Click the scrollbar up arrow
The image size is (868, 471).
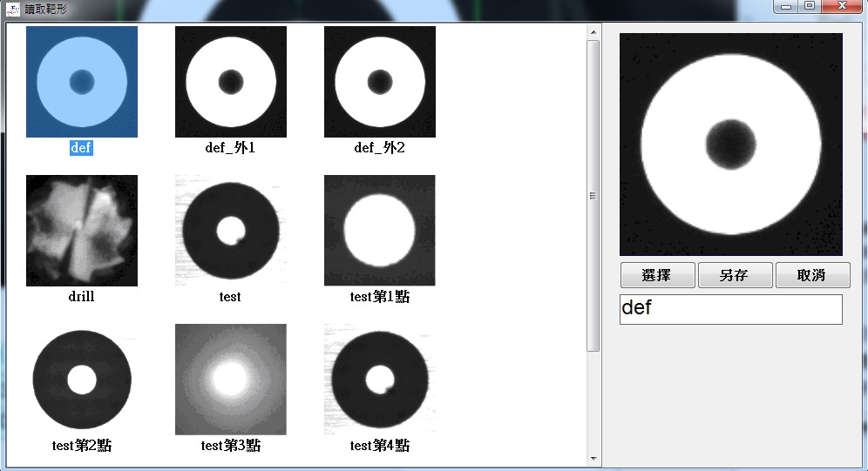click(593, 32)
